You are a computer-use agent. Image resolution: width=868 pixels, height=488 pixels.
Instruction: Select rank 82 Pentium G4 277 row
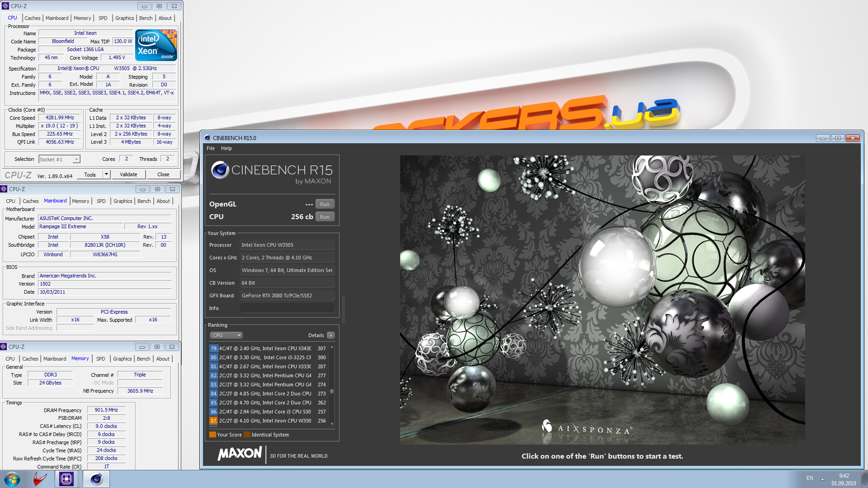(269, 375)
